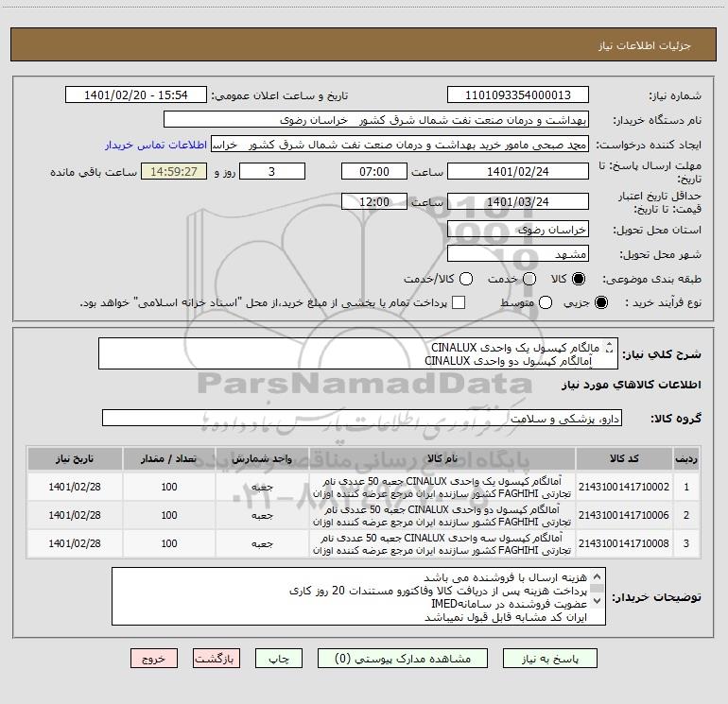Click the deadline time field 07:00
Image resolution: width=728 pixels, height=704 pixels.
tap(374, 171)
